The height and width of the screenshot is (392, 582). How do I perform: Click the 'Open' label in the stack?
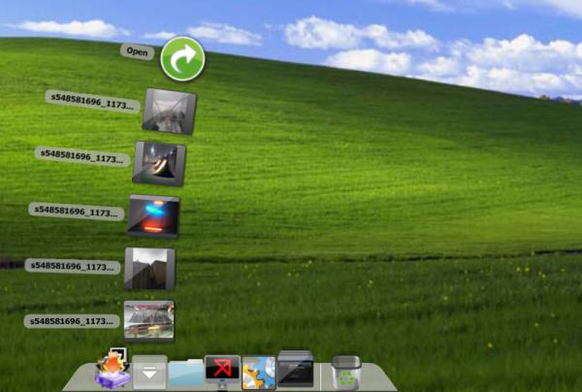137,51
